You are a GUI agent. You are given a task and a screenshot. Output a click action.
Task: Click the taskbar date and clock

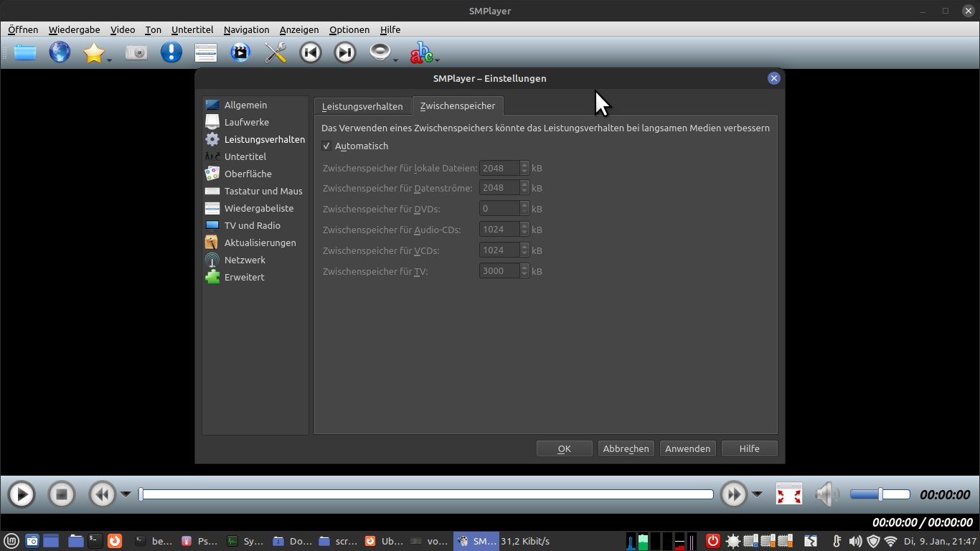click(x=940, y=541)
